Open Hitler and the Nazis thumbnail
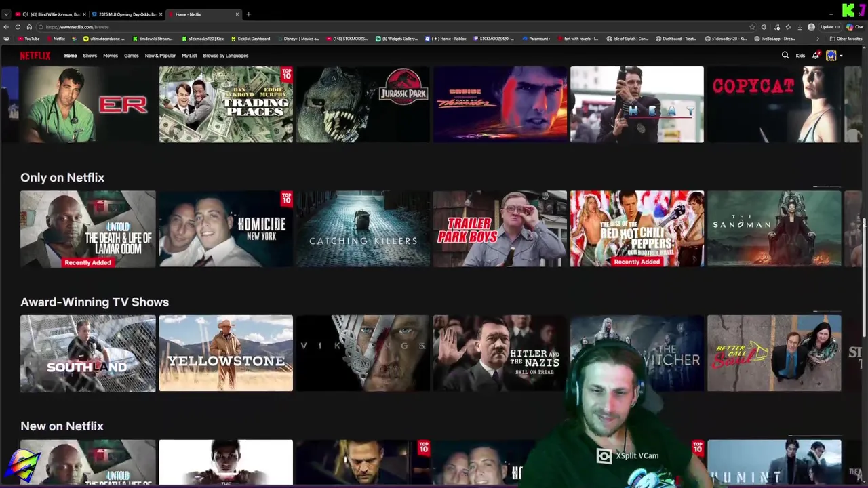 click(500, 353)
